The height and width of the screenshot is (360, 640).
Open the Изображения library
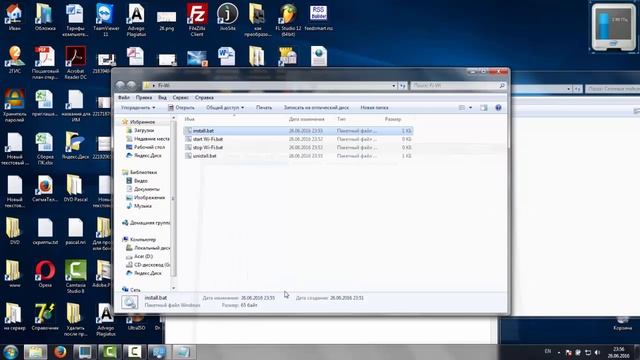coord(146,198)
